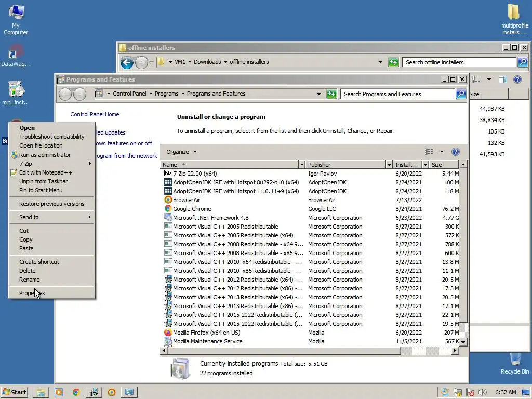
Task: Click the refresh button in offline installers window
Action: click(393, 62)
